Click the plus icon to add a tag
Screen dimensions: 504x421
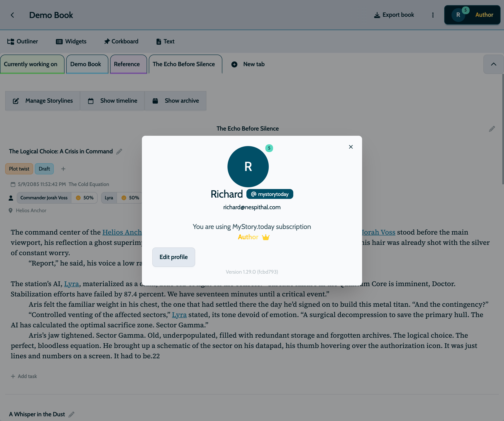(63, 169)
